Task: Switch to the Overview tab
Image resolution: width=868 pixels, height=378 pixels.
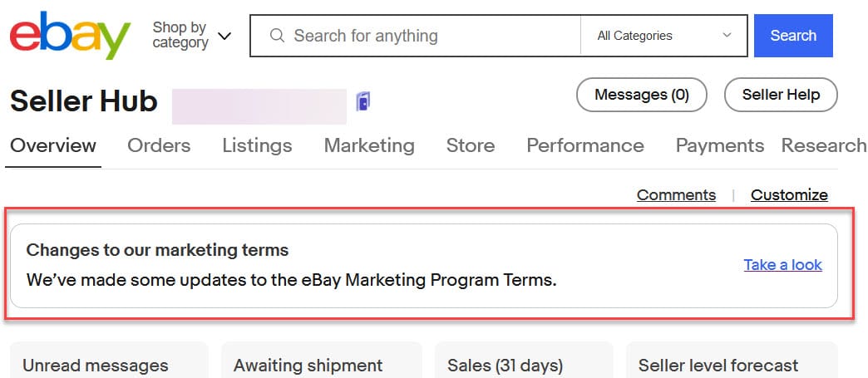Action: (x=53, y=145)
